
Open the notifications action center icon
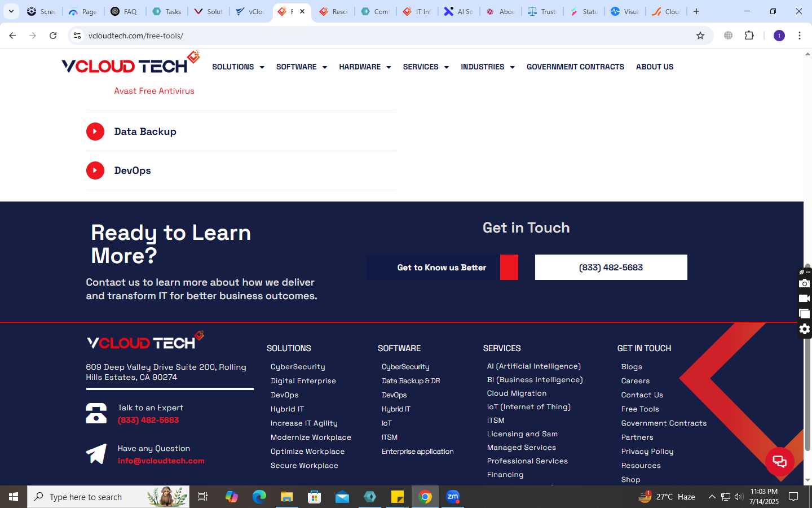tap(793, 497)
